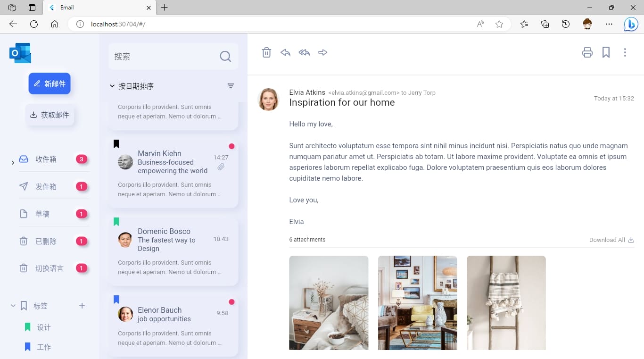The image size is (644, 359).
Task: Bookmark the open email
Action: coord(606,52)
